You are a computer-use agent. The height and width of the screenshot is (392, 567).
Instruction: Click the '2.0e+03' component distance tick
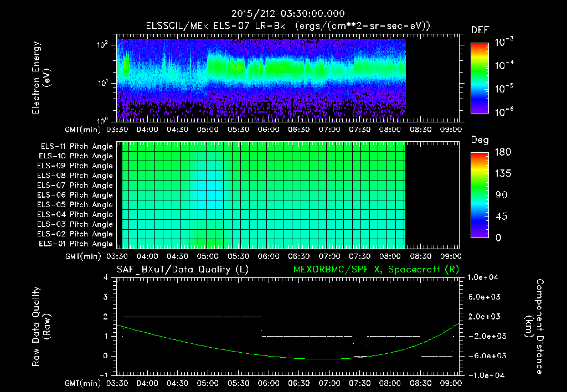click(484, 317)
